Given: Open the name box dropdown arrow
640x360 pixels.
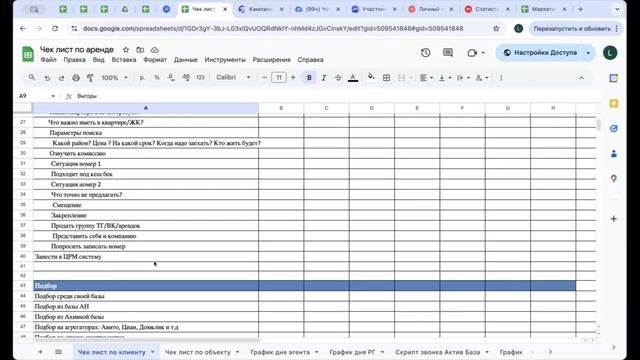Looking at the screenshot, I should [53, 96].
